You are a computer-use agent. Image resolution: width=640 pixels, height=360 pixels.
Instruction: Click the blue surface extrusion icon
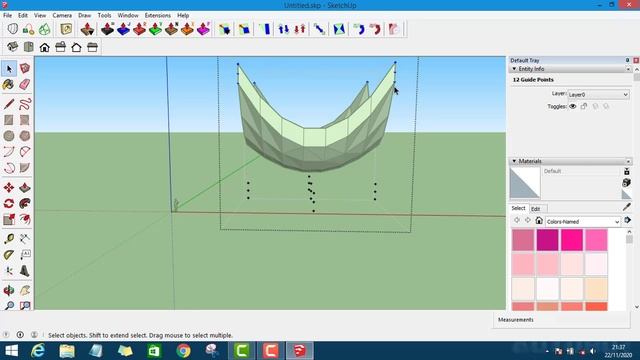(123, 29)
